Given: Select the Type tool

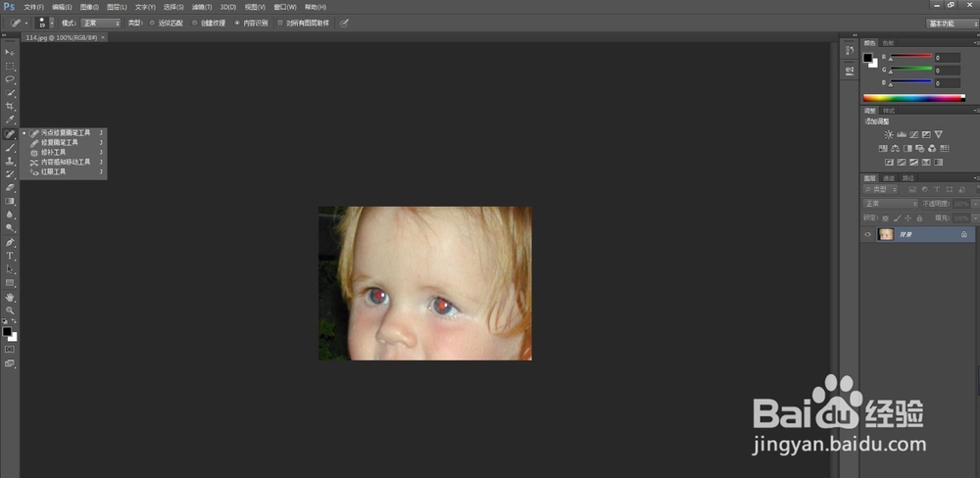Looking at the screenshot, I should 10,257.
